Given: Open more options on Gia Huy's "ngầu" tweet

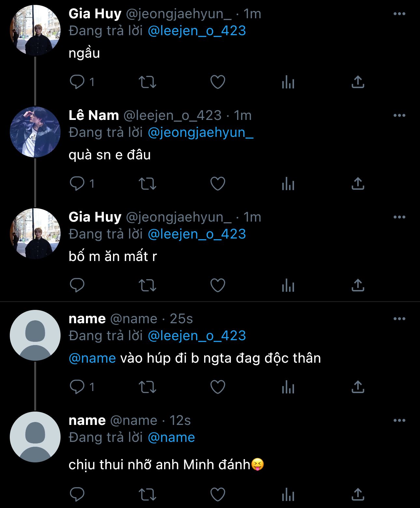Looking at the screenshot, I should point(399,14).
